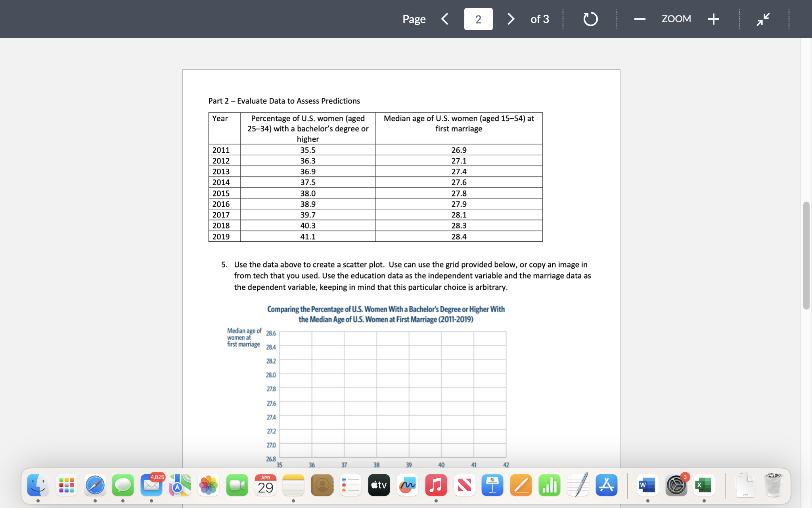Zoom in with the plus icon
This screenshot has height=508, width=812.
[x=713, y=19]
